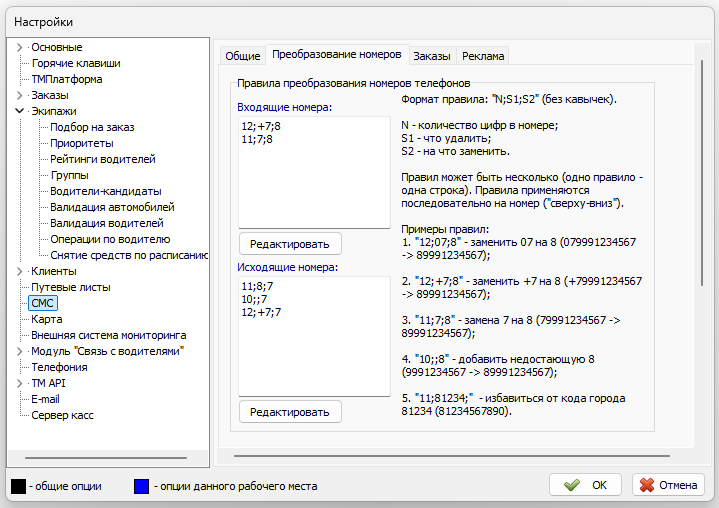This screenshot has width=719, height=508.
Task: Open the Преобразование номеров tab
Action: [x=337, y=54]
